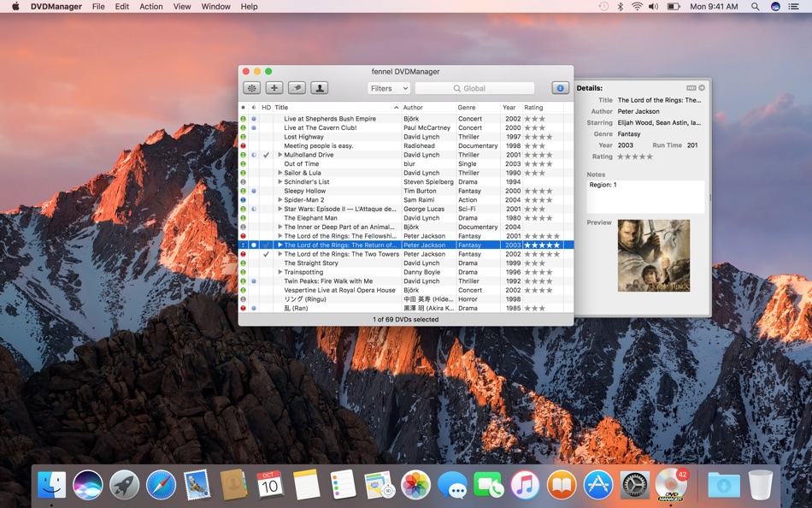This screenshot has height=508, width=812.
Task: Expand The Inner or Deep Part of an Animal row
Action: [280, 227]
